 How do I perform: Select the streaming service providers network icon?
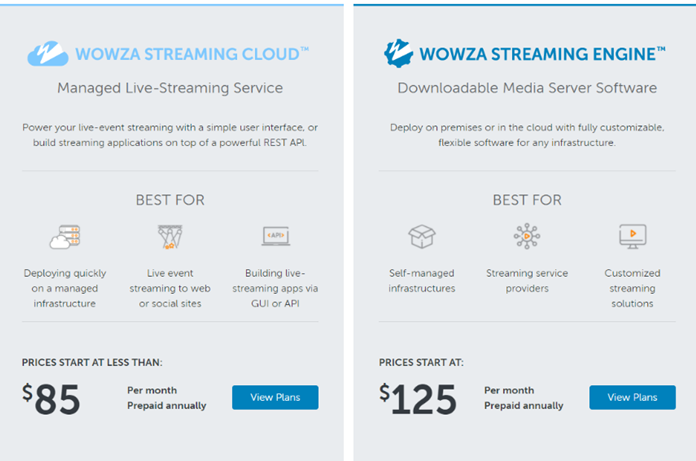(x=526, y=237)
